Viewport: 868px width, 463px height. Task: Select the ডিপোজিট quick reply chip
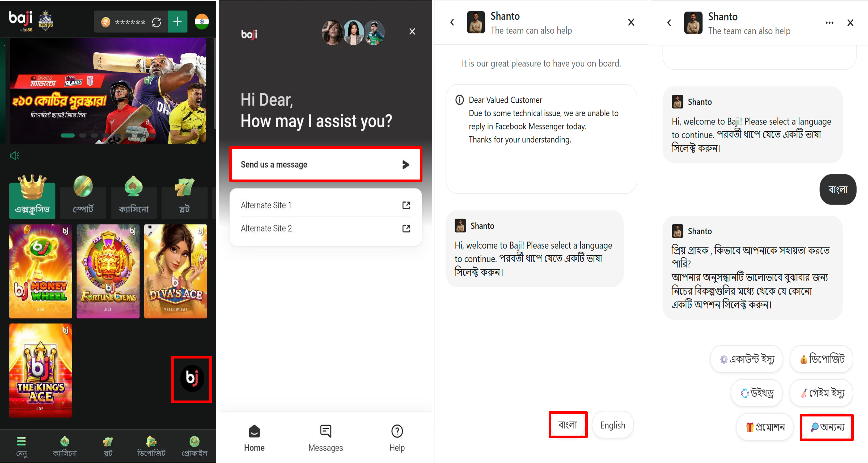[822, 359]
